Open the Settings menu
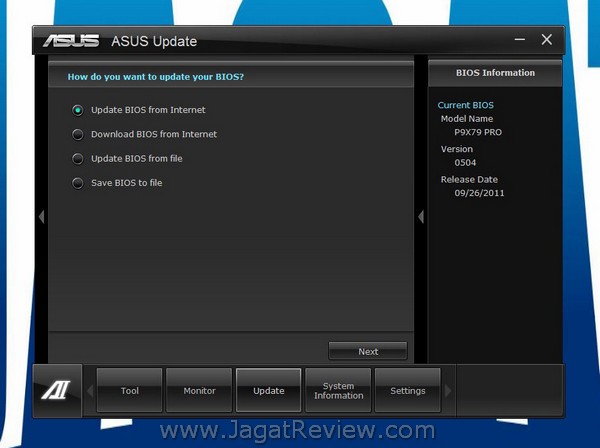The image size is (600, 448). click(x=407, y=391)
